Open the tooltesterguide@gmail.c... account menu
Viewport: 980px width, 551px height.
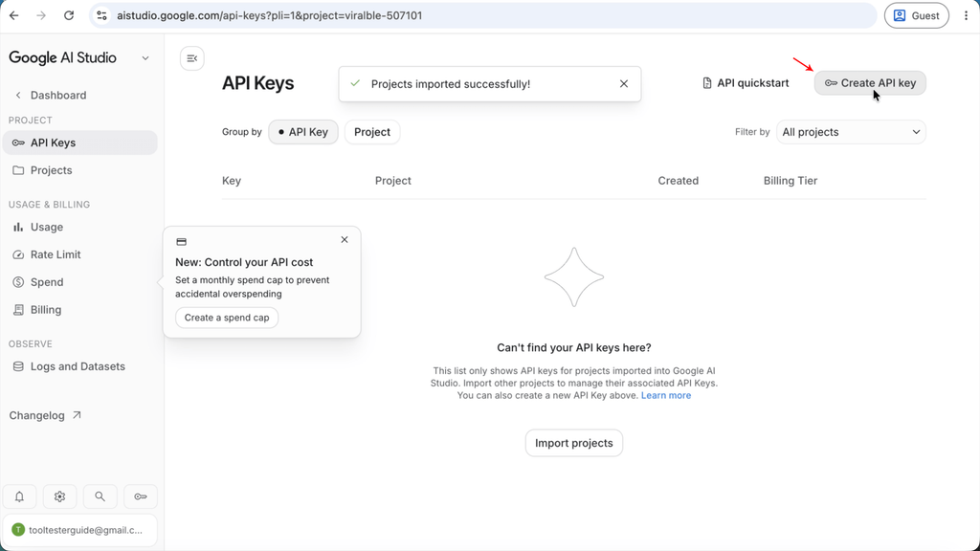click(x=80, y=530)
